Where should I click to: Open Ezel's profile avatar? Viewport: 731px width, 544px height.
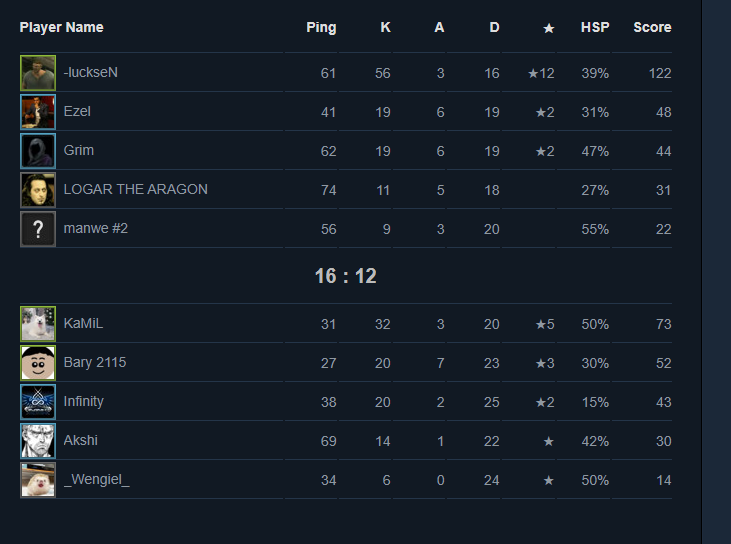click(38, 112)
